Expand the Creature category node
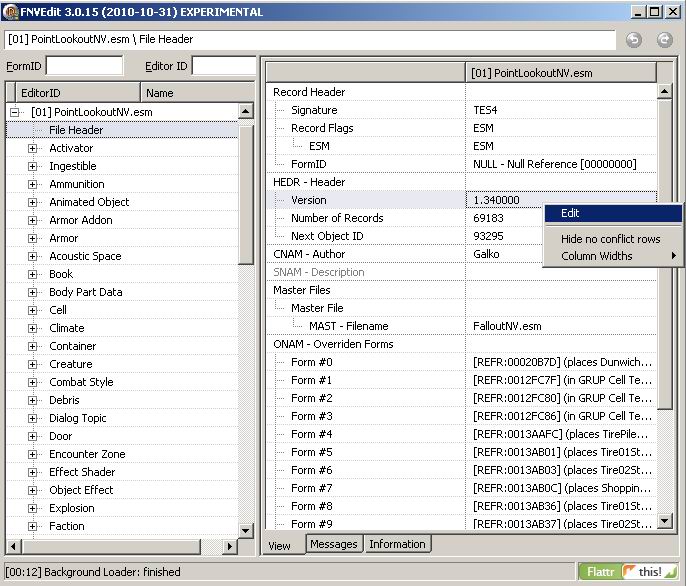The height and width of the screenshot is (586, 686). point(33,364)
